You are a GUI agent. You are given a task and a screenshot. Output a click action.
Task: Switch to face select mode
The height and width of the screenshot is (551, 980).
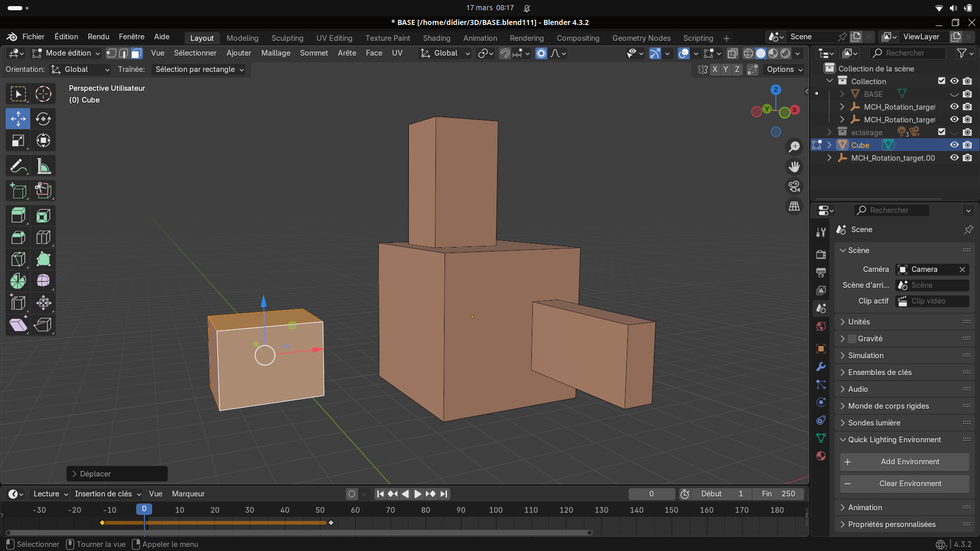[136, 53]
